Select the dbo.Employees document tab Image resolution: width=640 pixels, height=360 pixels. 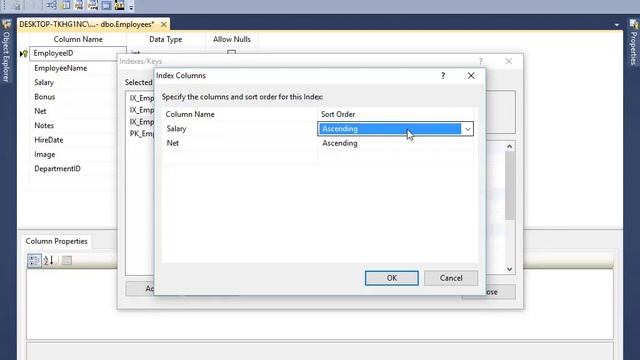coord(87,24)
